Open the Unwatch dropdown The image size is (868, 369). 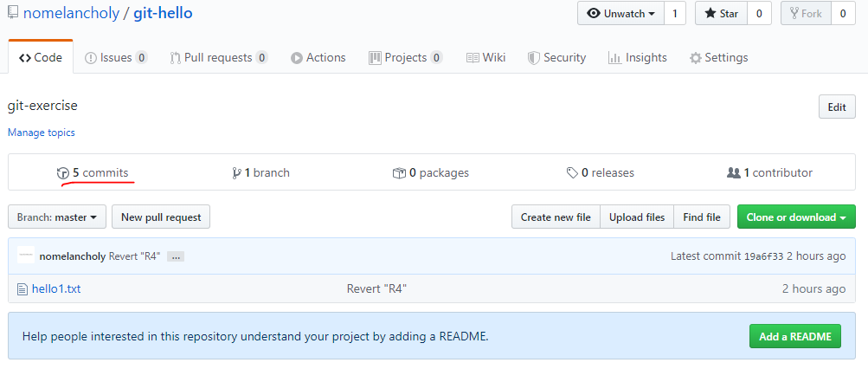click(620, 13)
